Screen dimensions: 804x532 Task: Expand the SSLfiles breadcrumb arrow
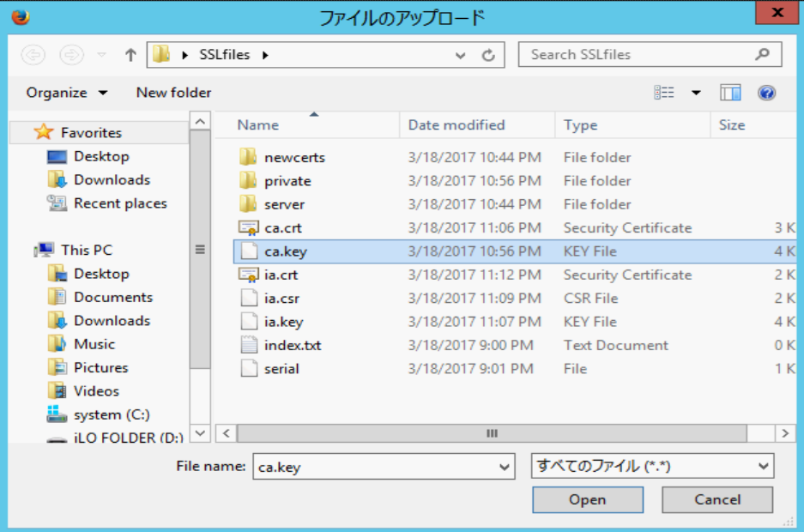tap(265, 55)
